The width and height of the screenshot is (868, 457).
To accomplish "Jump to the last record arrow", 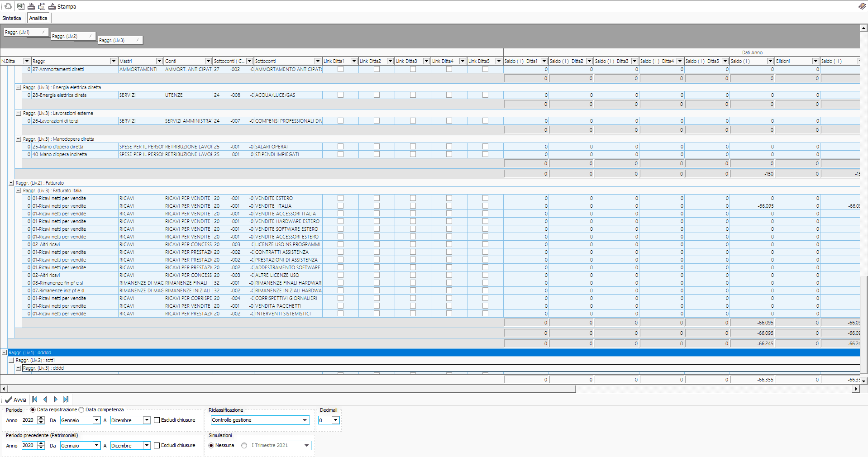I will tap(66, 400).
